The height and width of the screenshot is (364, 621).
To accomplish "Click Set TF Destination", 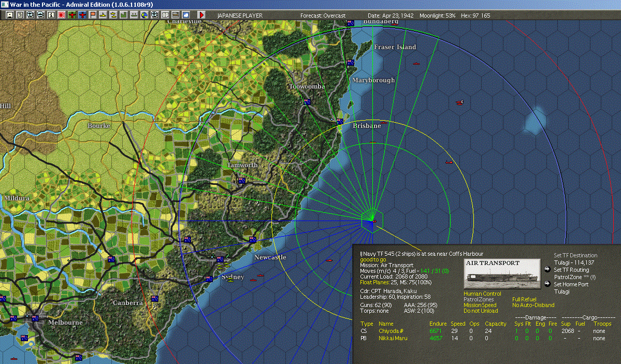I will [575, 255].
